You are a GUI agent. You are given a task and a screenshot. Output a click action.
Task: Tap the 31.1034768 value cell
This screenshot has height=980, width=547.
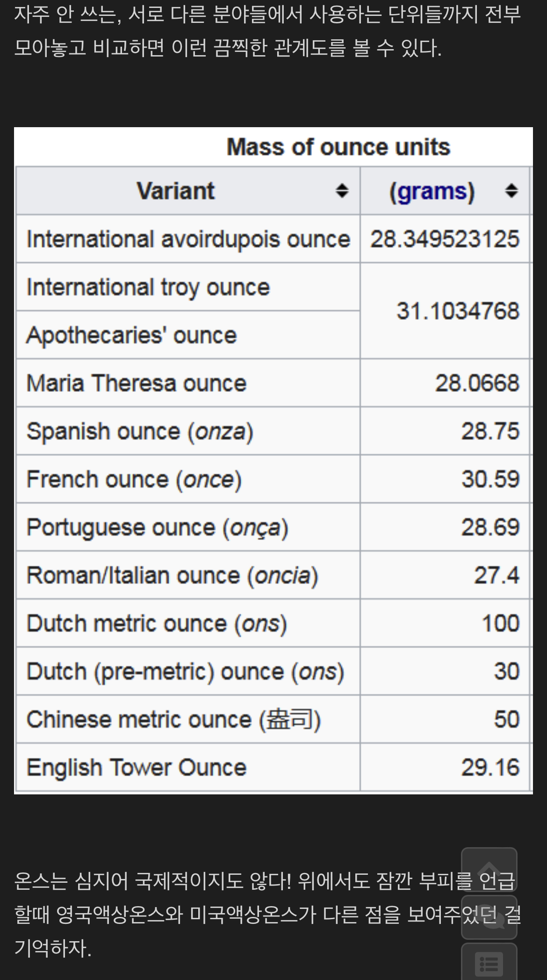[445, 311]
